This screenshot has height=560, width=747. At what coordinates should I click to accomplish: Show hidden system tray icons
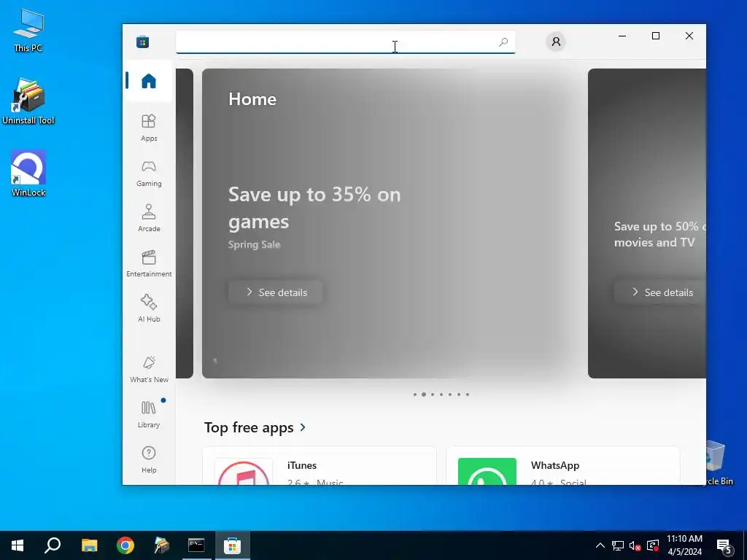pos(600,545)
